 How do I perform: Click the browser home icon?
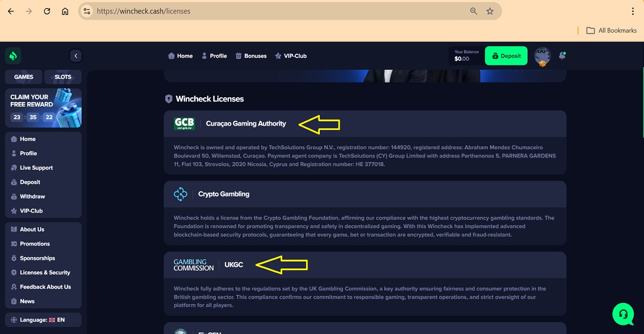tap(65, 11)
